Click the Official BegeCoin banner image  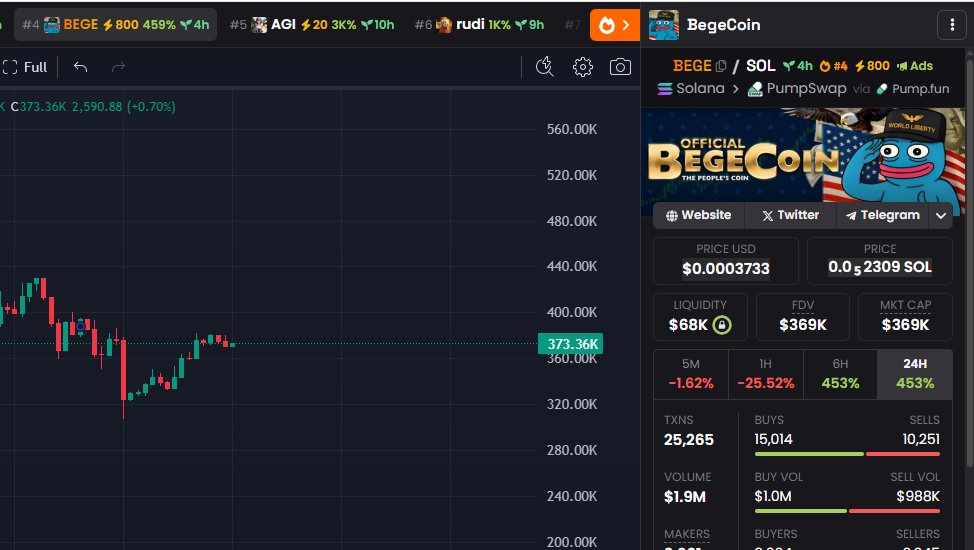pyautogui.click(x=803, y=154)
